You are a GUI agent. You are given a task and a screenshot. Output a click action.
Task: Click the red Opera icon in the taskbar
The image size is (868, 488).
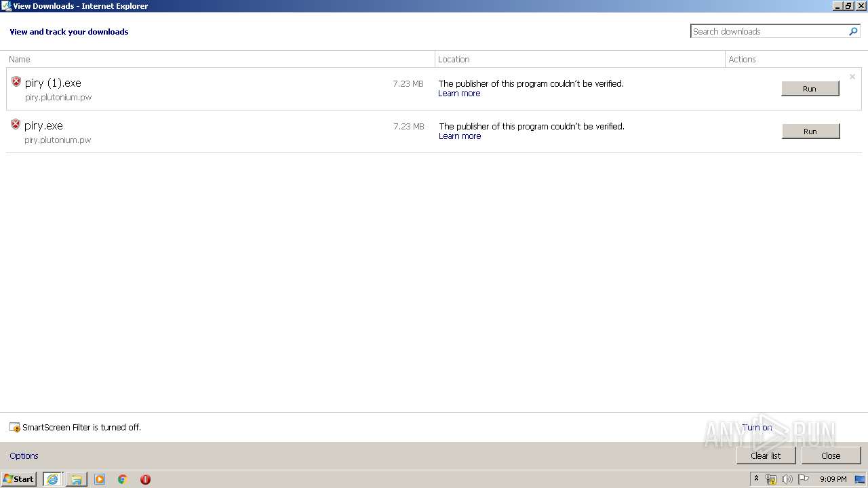[x=145, y=479]
